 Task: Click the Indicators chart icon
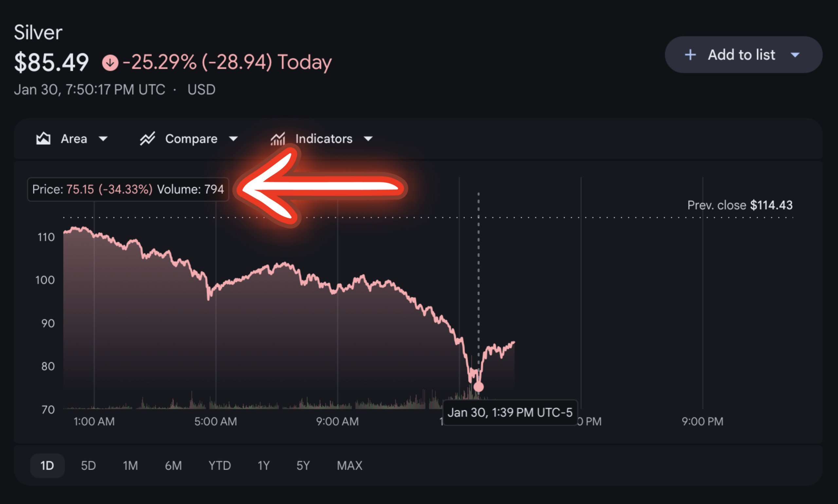(278, 139)
